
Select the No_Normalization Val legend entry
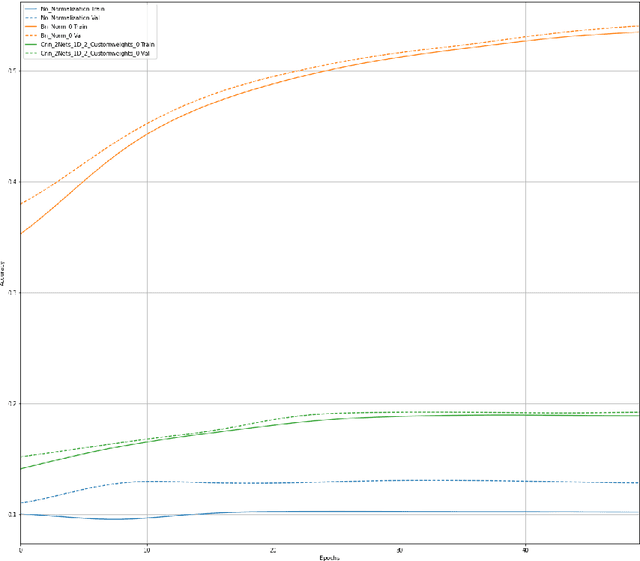point(71,18)
